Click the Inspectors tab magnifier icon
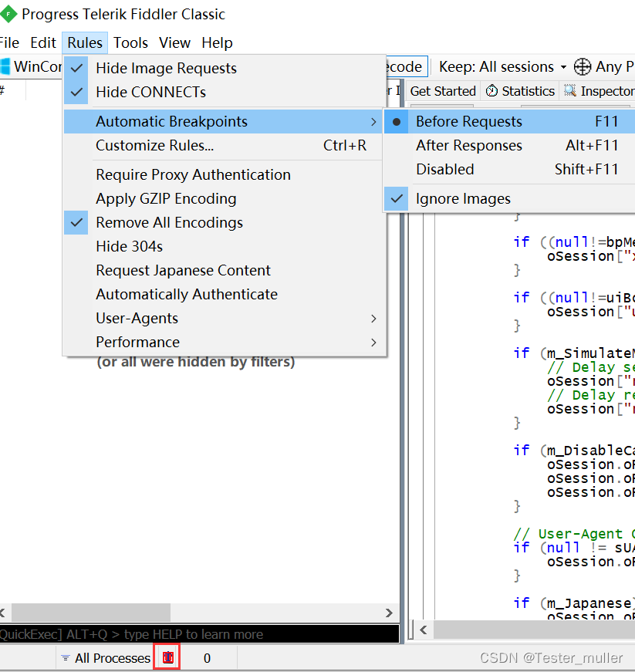Viewport: 635px width, 672px height. (570, 90)
